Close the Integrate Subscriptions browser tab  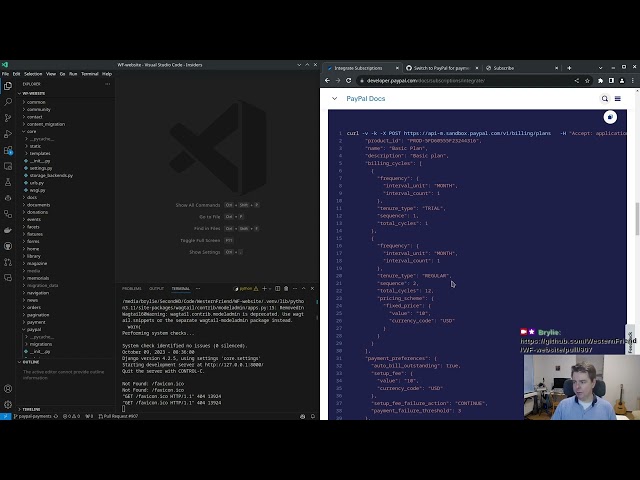[397, 68]
